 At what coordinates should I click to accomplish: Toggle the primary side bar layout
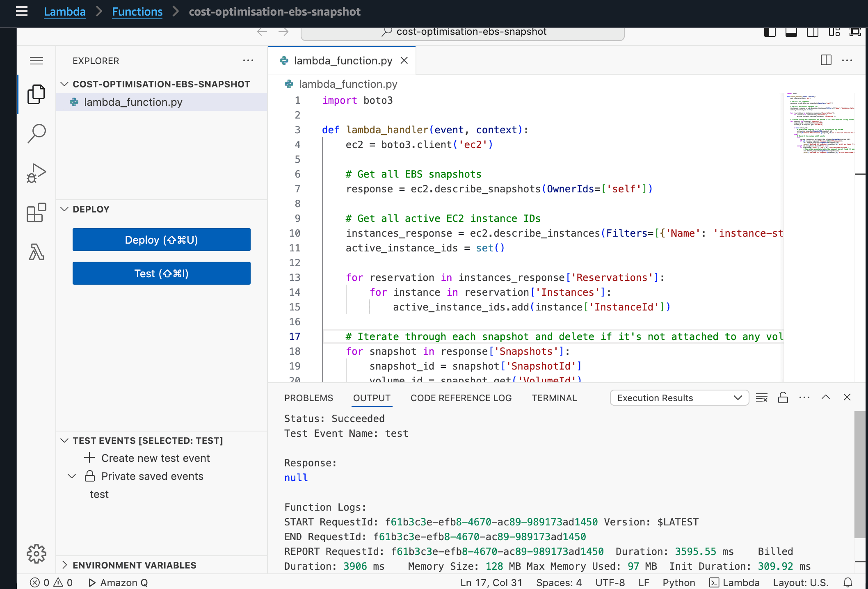[x=770, y=32]
